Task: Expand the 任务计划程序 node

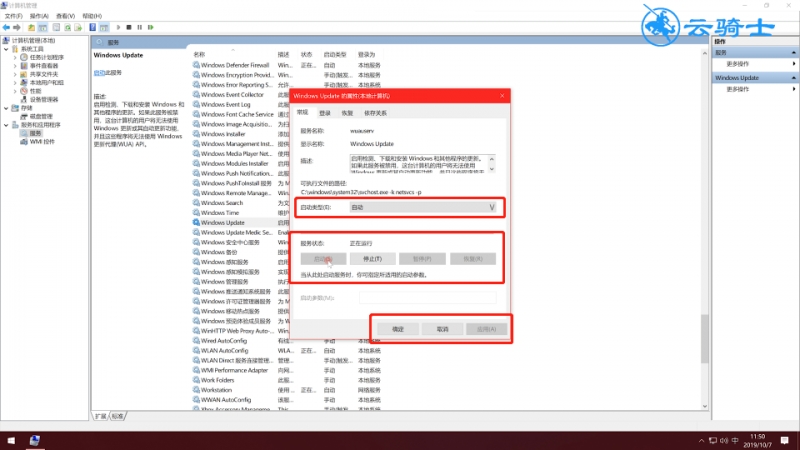Action: (15, 57)
